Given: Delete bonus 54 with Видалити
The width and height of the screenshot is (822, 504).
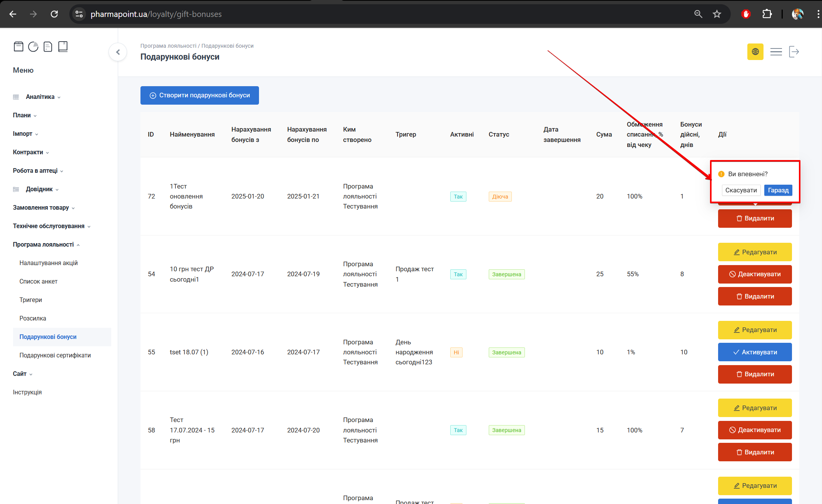Looking at the screenshot, I should (x=755, y=297).
